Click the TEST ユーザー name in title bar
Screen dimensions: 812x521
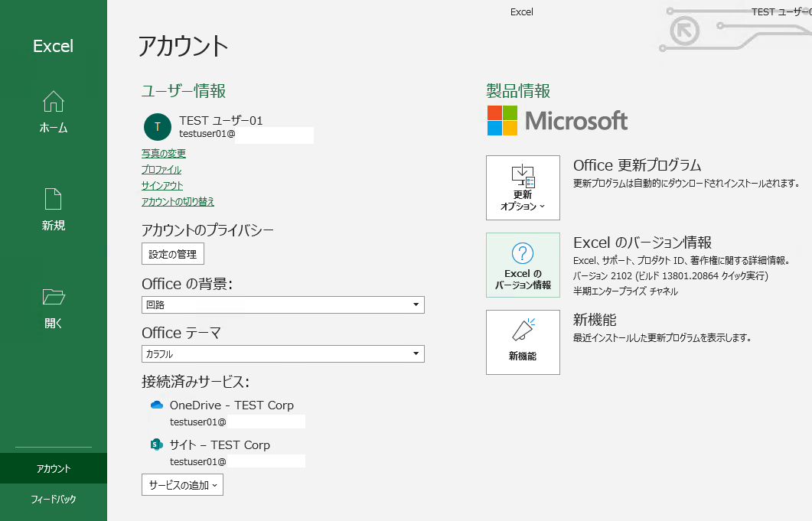pos(781,12)
